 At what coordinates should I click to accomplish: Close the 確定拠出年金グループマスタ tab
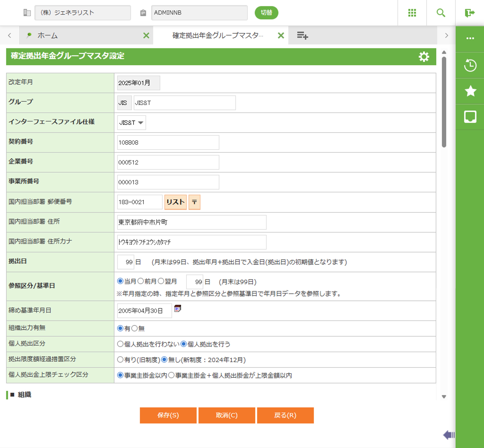281,36
